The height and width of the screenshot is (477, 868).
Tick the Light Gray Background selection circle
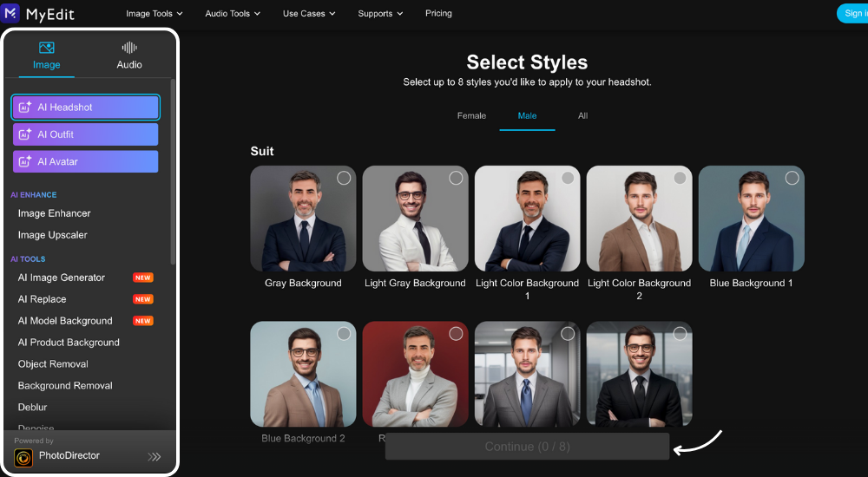coord(456,178)
